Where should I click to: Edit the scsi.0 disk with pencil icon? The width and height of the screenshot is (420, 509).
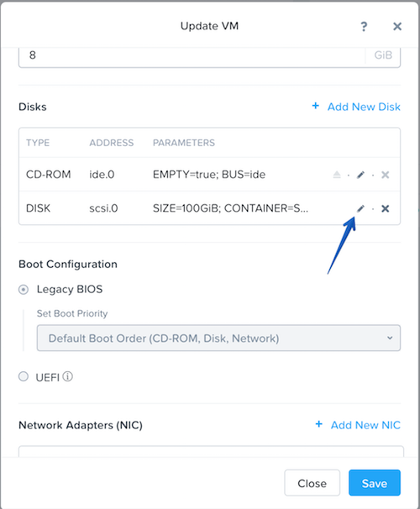[x=360, y=208]
